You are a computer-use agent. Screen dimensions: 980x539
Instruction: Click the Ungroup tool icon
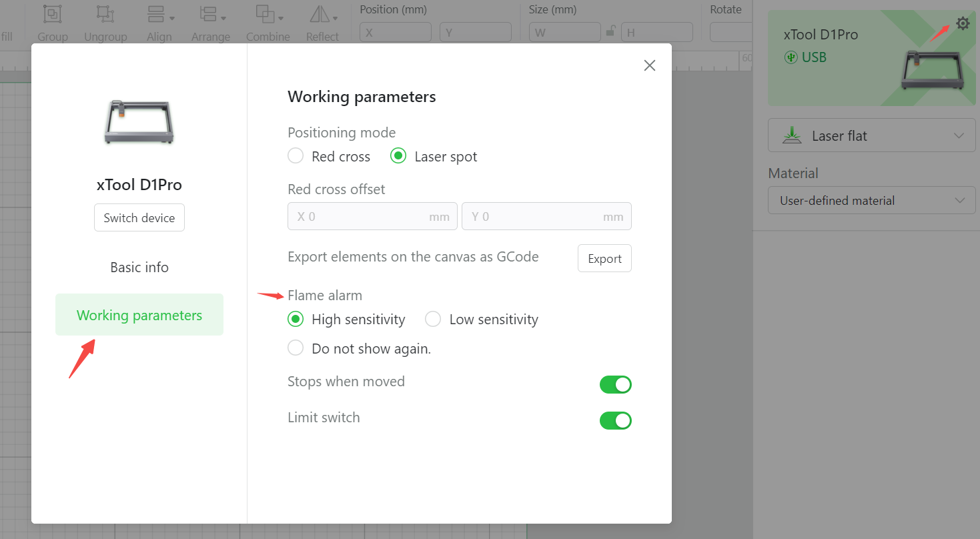pos(105,14)
